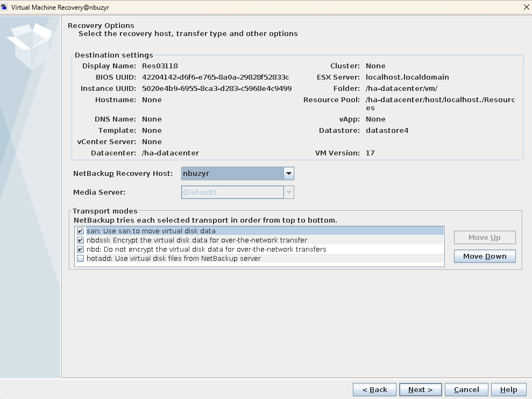Toggle the san transport mode checkbox
The width and height of the screenshot is (532, 399).
click(x=80, y=231)
